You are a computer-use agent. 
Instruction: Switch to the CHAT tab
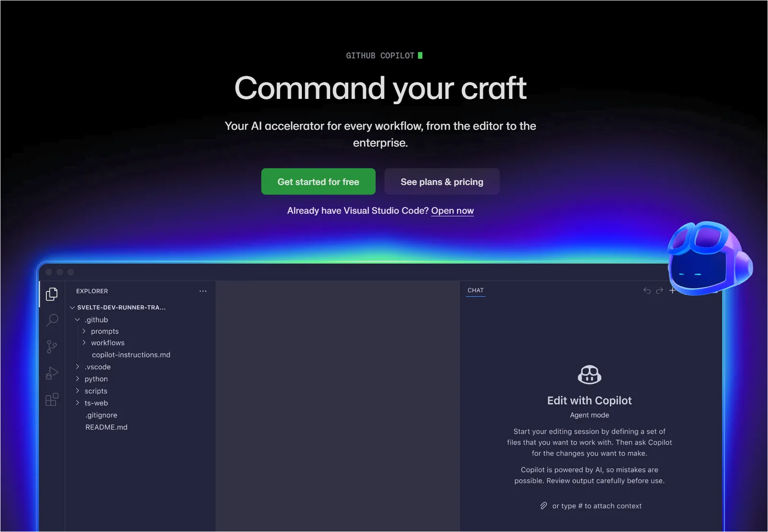click(x=476, y=290)
